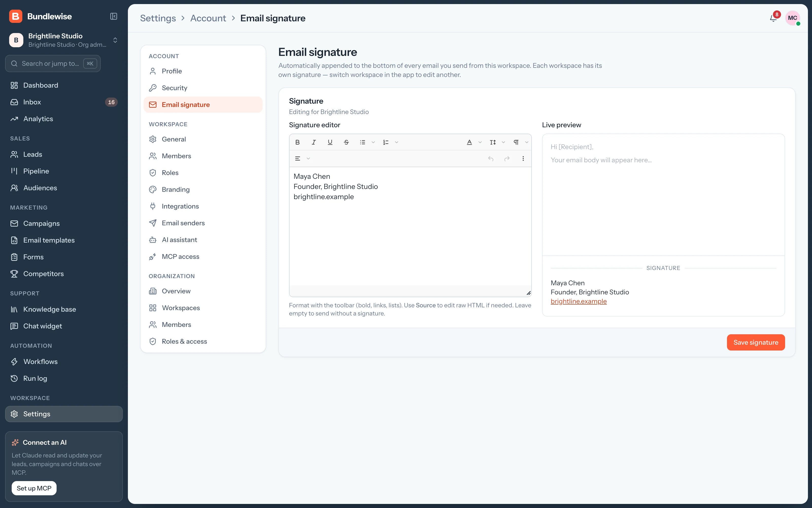Image resolution: width=812 pixels, height=508 pixels.
Task: Open the MC user avatar menu
Action: click(x=792, y=18)
